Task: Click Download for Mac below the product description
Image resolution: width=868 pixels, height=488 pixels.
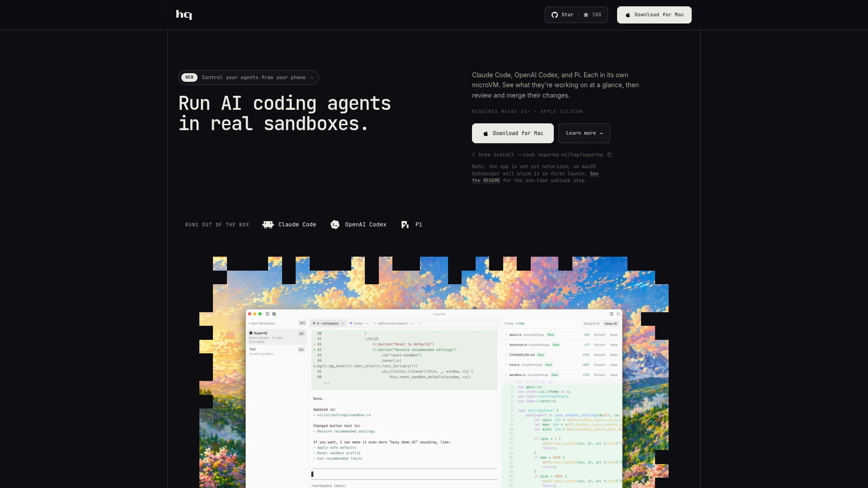Action: pyautogui.click(x=513, y=133)
